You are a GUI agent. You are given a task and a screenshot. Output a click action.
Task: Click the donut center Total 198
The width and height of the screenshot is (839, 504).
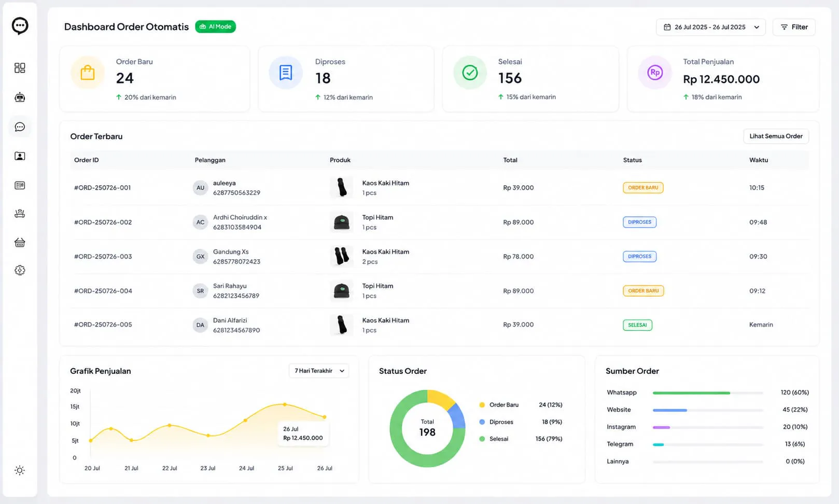click(x=427, y=428)
